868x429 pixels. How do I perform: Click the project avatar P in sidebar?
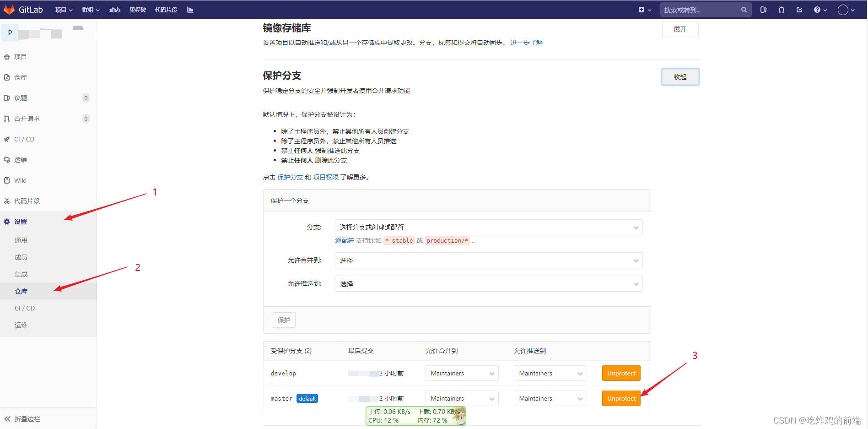pos(10,33)
